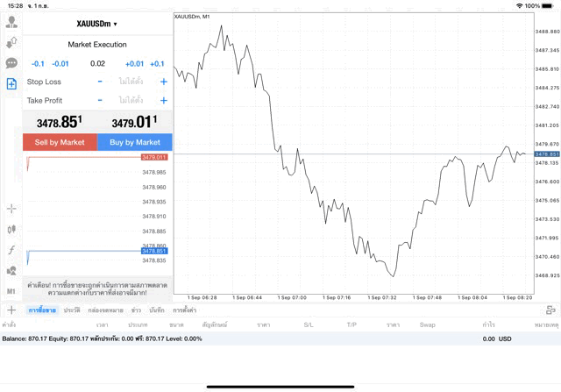This screenshot has width=561, height=392.
Task: Click Sell by Market button
Action: coord(60,142)
